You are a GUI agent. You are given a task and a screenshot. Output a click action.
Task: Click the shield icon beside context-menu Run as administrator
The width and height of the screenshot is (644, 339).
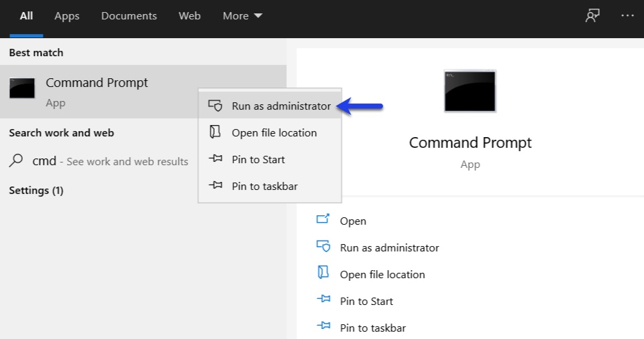(x=215, y=106)
